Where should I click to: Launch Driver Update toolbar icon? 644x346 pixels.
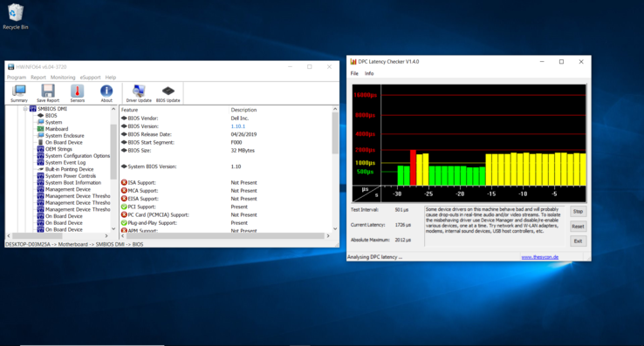click(139, 93)
